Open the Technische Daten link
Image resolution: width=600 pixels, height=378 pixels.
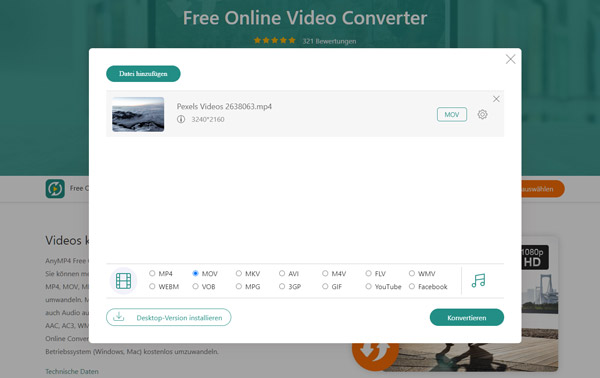pyautogui.click(x=72, y=371)
